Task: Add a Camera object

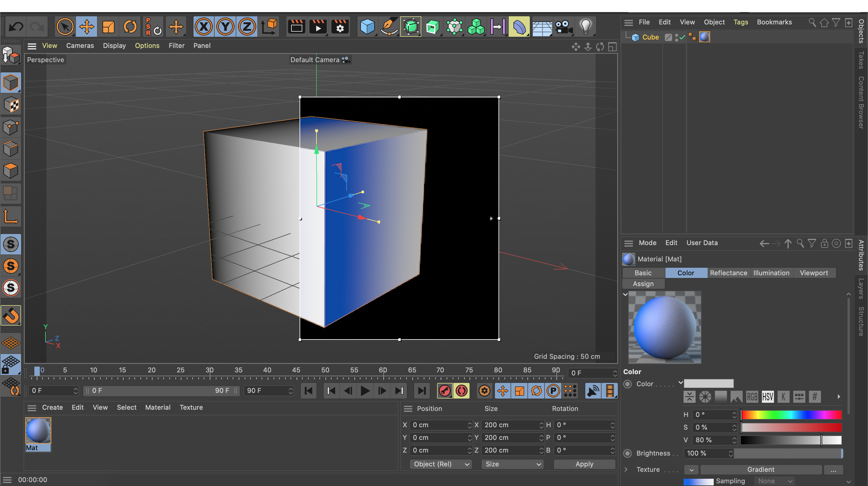Action: 564,26
